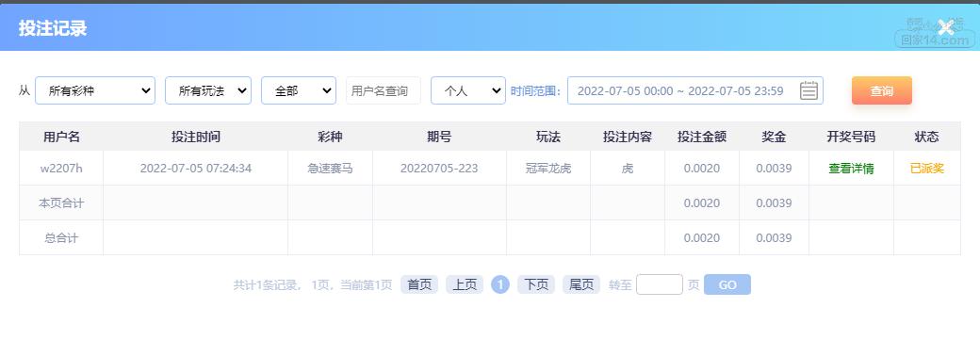Open the 所有玩法 play method dropdown
Screen dimensions: 980x340
point(208,90)
